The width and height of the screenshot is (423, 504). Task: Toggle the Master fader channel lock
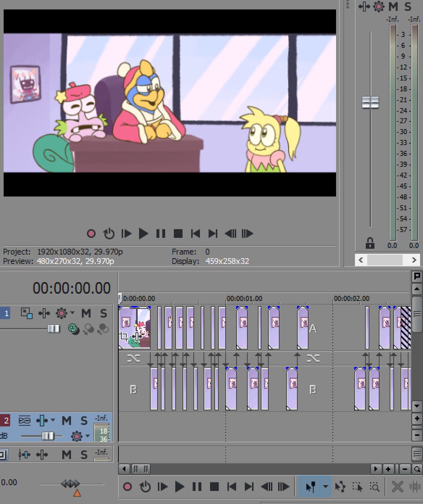pos(370,243)
